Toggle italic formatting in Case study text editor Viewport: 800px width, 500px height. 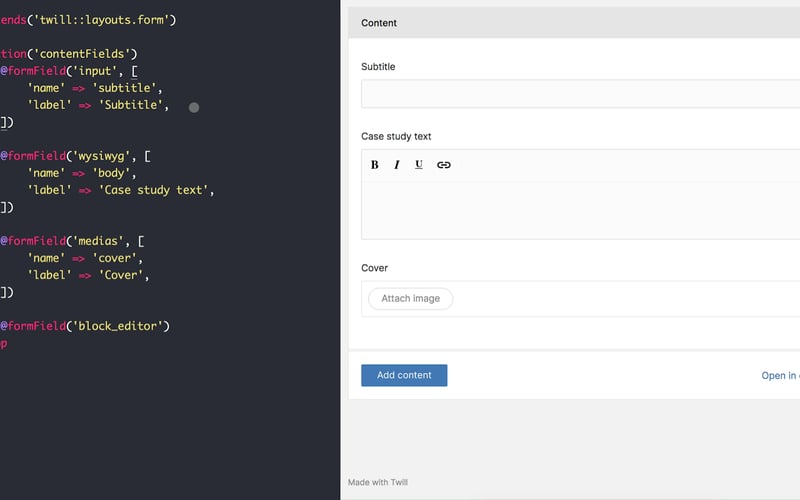[396, 165]
